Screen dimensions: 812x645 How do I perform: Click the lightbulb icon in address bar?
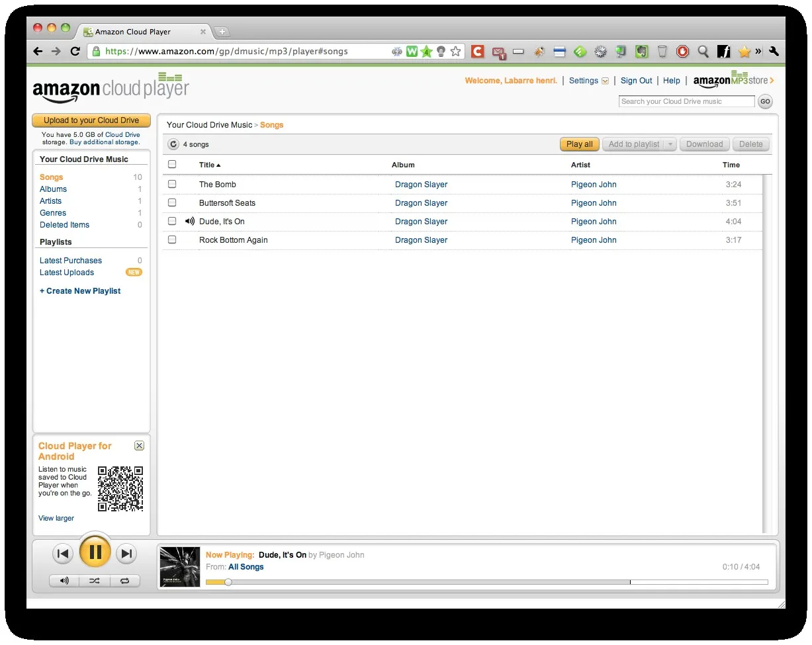point(441,51)
